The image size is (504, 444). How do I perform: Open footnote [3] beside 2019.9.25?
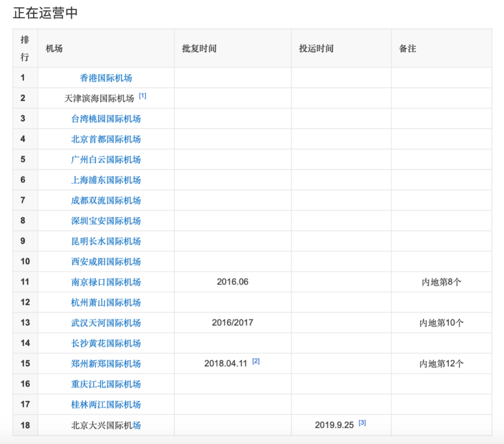362,423
